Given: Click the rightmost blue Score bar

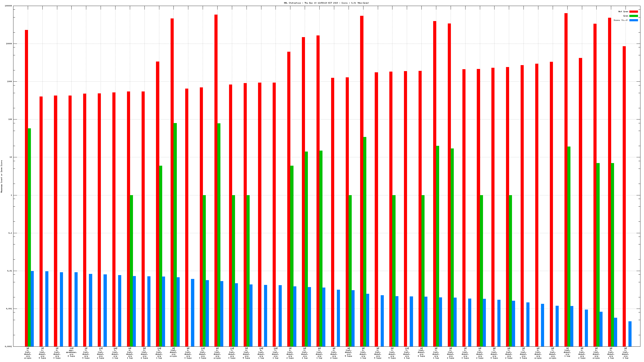Looking at the screenshot, I should [630, 334].
